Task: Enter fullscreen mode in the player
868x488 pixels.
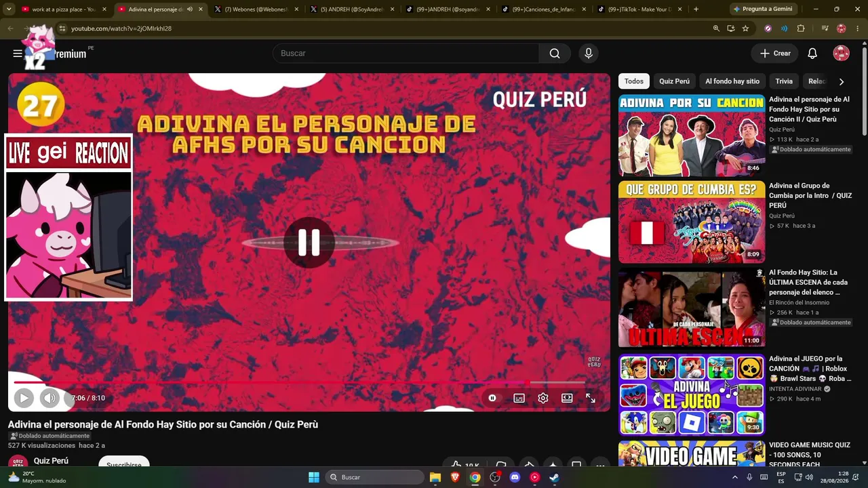Action: click(591, 398)
